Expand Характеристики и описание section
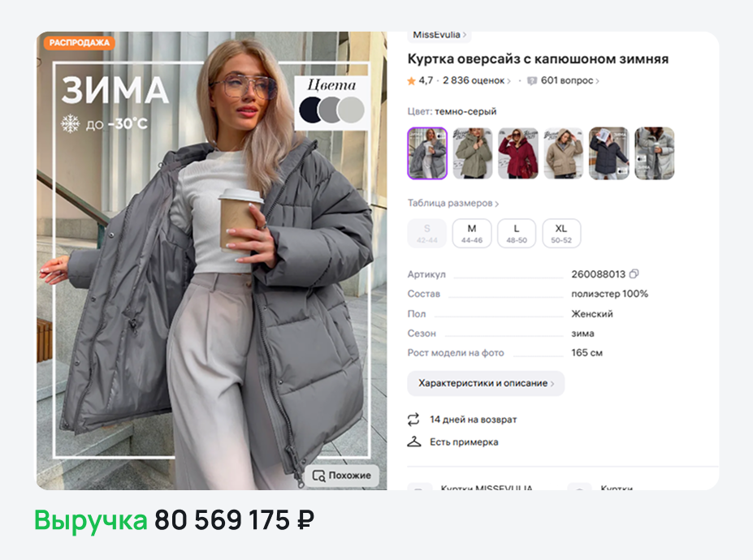Image resolution: width=753 pixels, height=560 pixels. click(x=486, y=383)
